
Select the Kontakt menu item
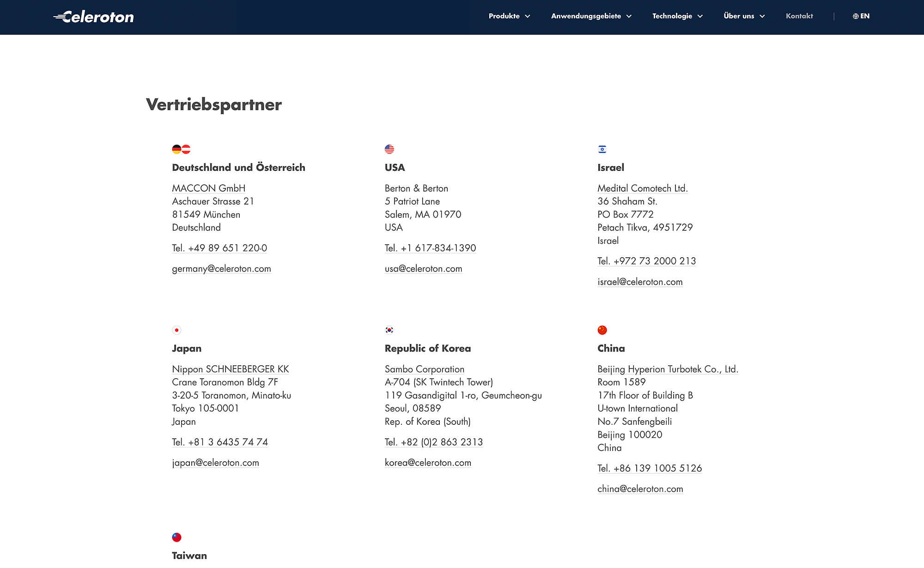coord(799,16)
